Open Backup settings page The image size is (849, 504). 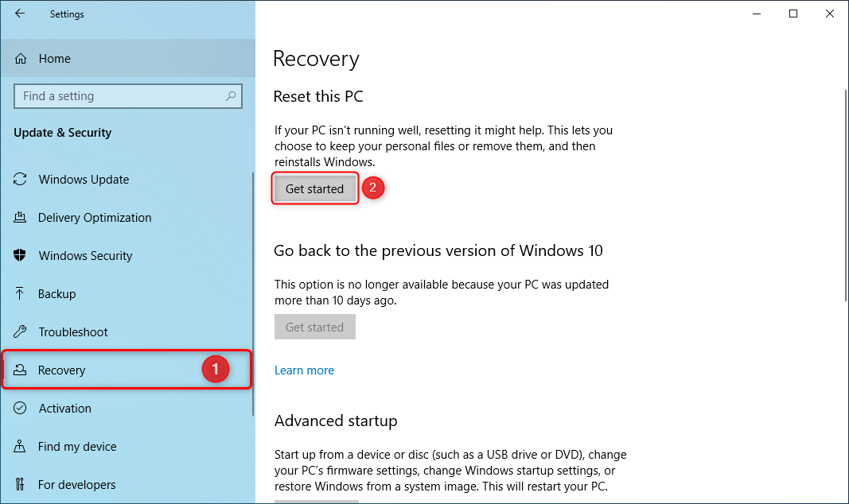(x=127, y=293)
